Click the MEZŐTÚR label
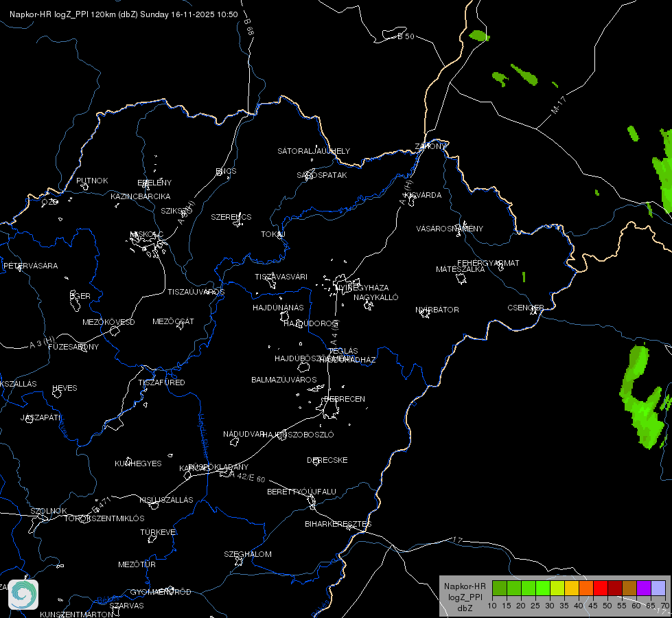672x618 pixels. point(137,564)
